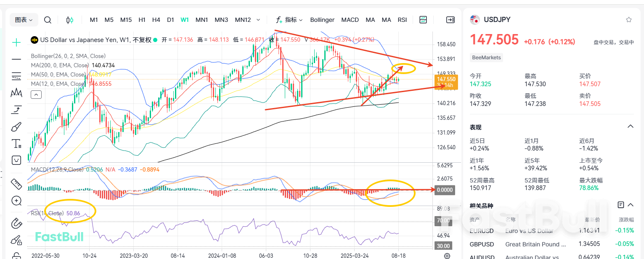
Task: Click the search magnifier icon in toolbar
Action: [x=48, y=20]
